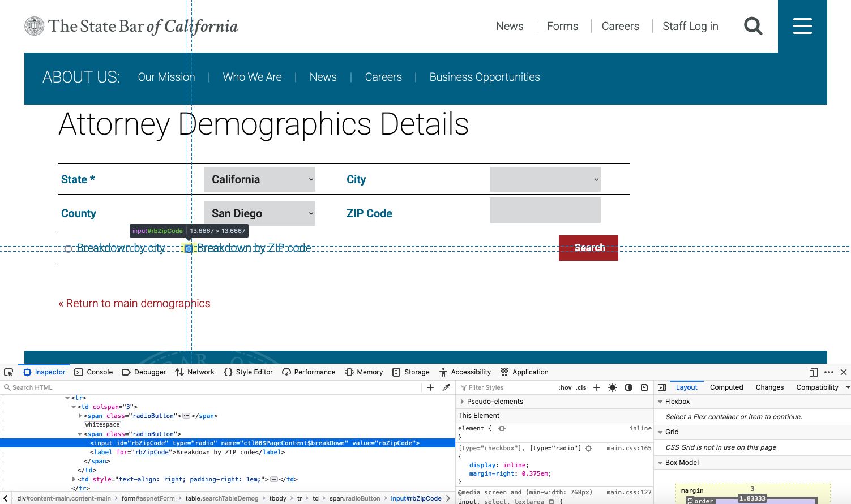Open DevTools three-dot customize menu
851x504 pixels.
pos(829,372)
